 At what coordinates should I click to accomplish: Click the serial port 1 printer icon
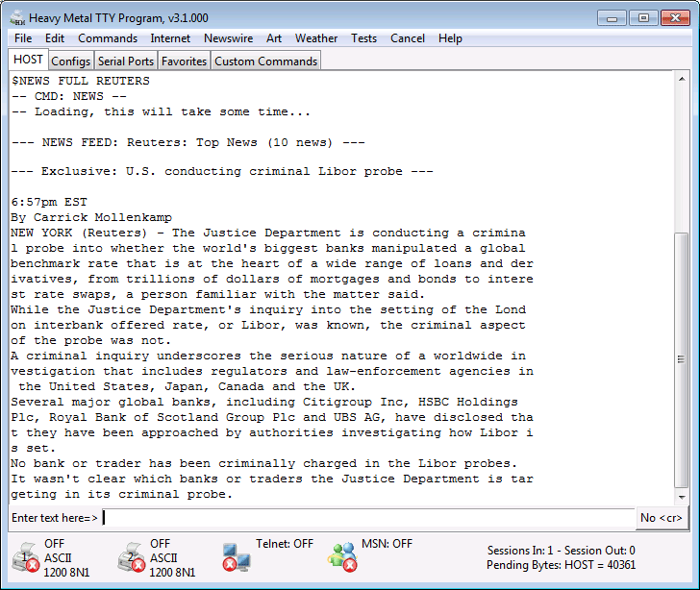pyautogui.click(x=25, y=557)
